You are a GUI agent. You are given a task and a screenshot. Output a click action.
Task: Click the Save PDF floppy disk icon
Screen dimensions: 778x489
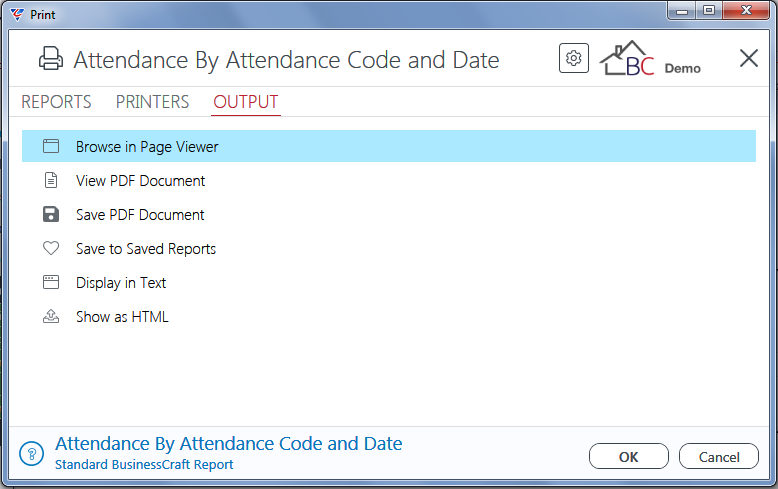tap(51, 214)
